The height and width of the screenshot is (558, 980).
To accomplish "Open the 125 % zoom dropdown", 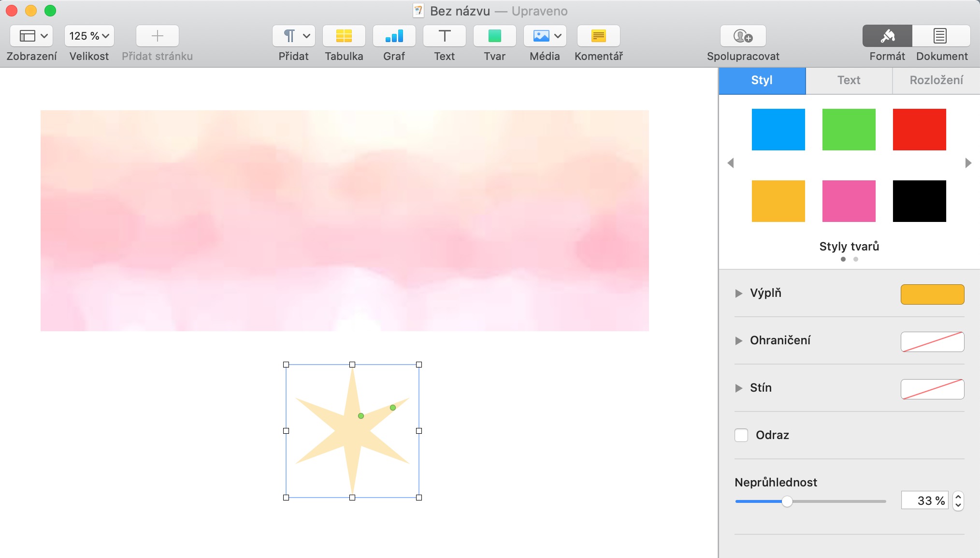I will 89,36.
